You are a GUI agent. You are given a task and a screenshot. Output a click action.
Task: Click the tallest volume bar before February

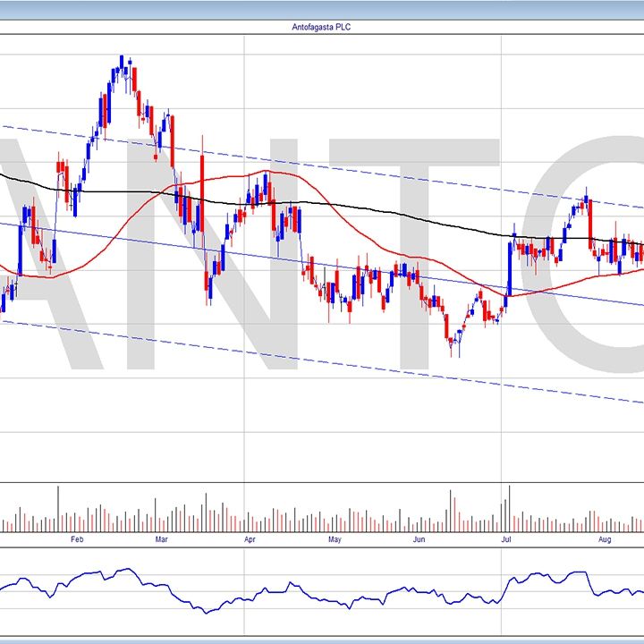pyautogui.click(x=59, y=508)
